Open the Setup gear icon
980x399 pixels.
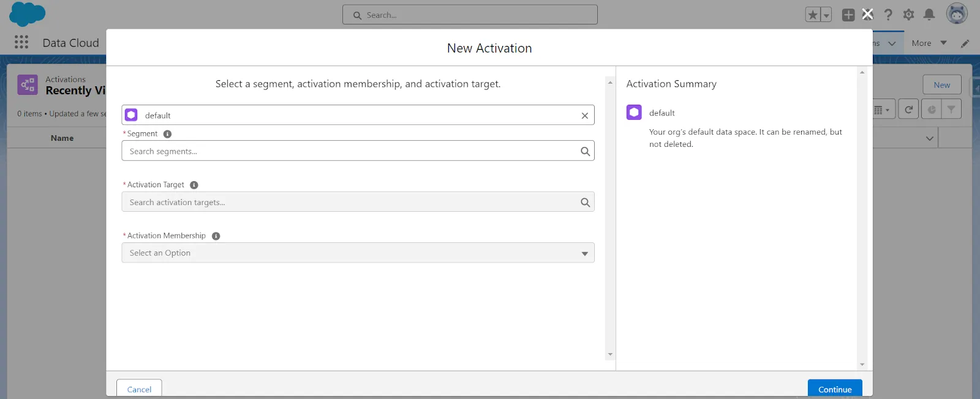tap(908, 15)
